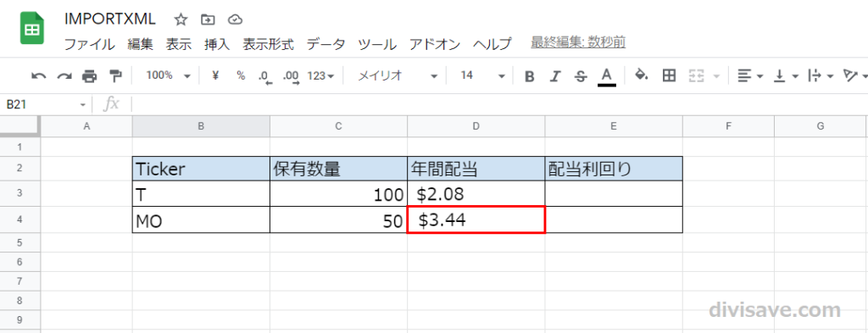Open the 編集 menu
This screenshot has height=333, width=868.
[140, 44]
